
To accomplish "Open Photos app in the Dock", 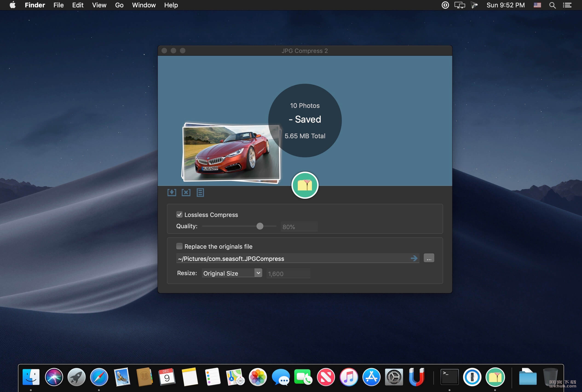I will [258, 377].
